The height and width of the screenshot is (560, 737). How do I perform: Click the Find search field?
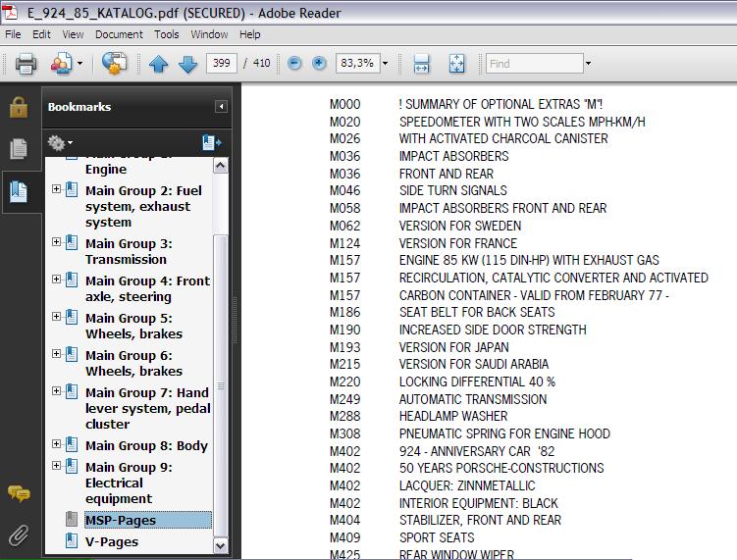[535, 63]
